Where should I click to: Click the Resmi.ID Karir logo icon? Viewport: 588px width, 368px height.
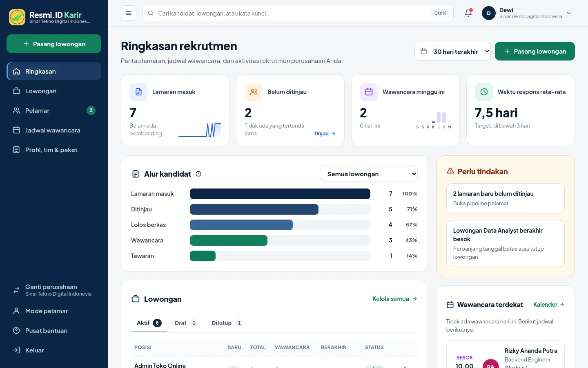coord(17,17)
